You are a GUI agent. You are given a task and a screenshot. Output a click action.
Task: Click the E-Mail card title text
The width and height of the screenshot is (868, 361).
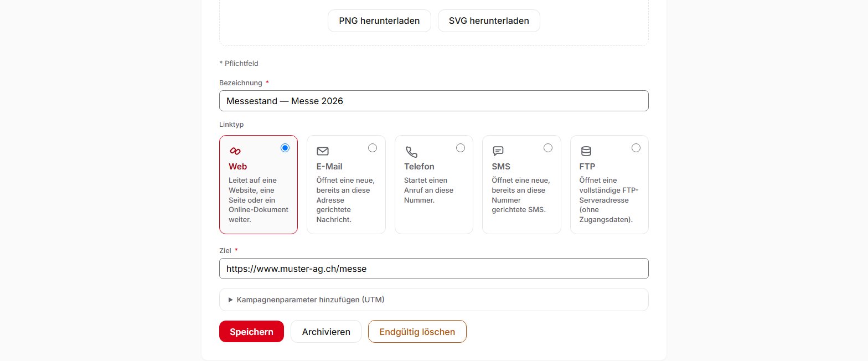point(329,167)
